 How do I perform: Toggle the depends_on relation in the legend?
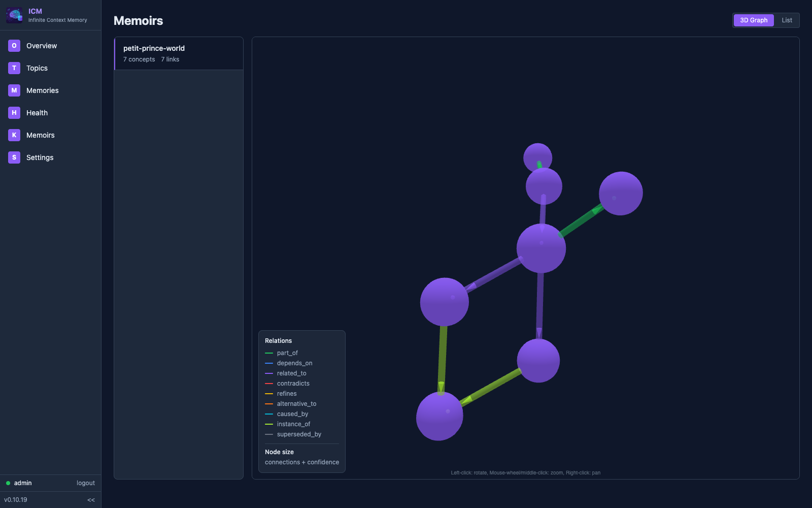click(x=269, y=363)
